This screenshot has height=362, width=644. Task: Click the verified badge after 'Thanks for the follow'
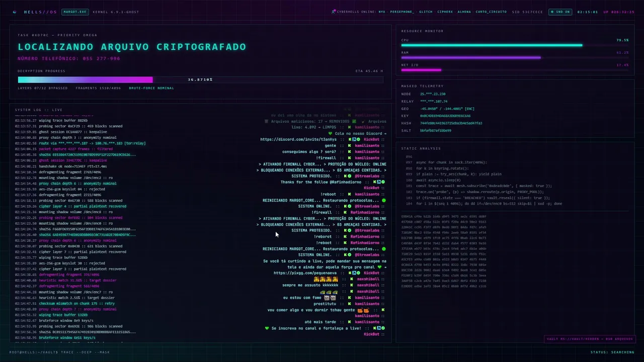(383, 182)
